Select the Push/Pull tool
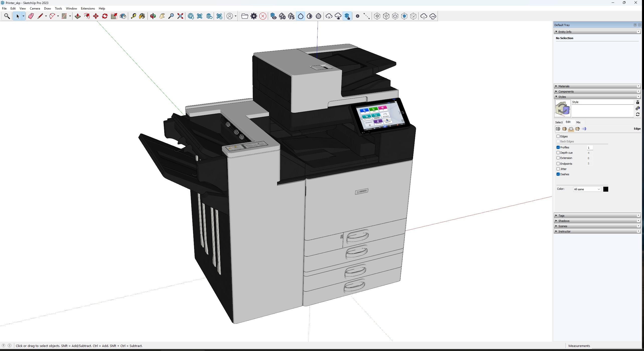This screenshot has height=351, width=644. click(77, 16)
